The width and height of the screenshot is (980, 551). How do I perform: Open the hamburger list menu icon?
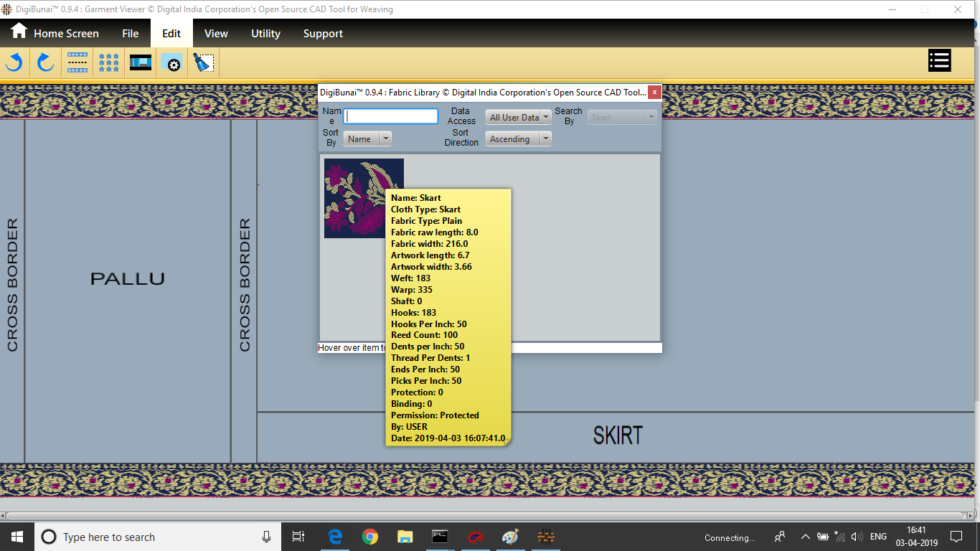[939, 61]
